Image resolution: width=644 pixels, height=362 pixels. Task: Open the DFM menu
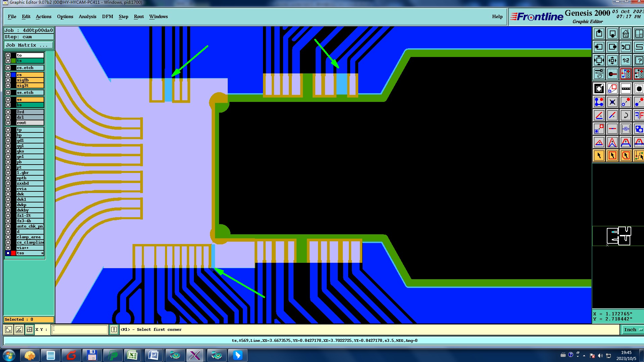[x=107, y=16]
